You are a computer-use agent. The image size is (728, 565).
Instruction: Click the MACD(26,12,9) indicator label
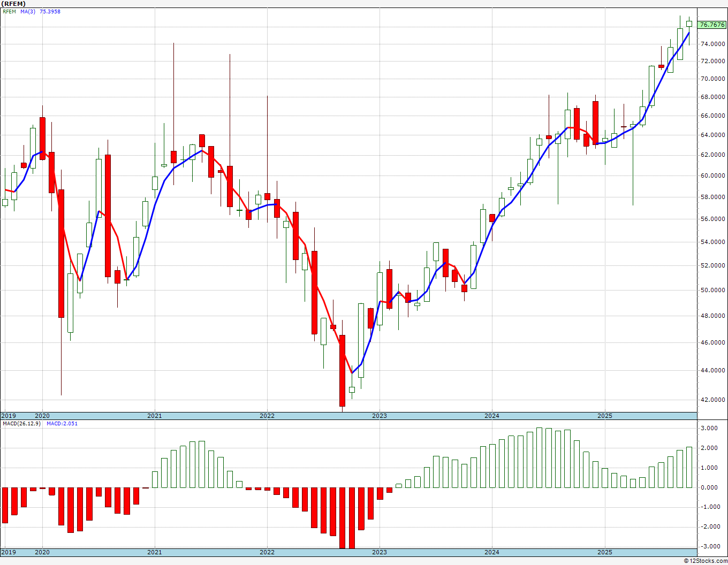click(22, 423)
